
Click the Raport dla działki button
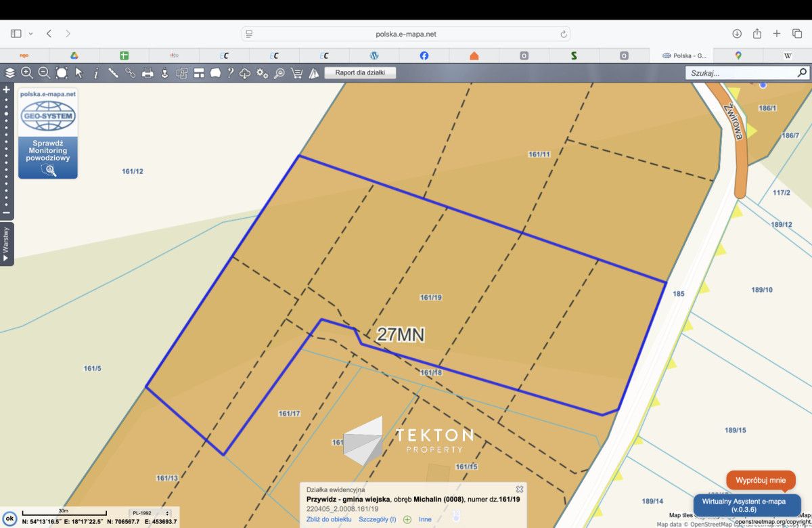[x=360, y=72]
